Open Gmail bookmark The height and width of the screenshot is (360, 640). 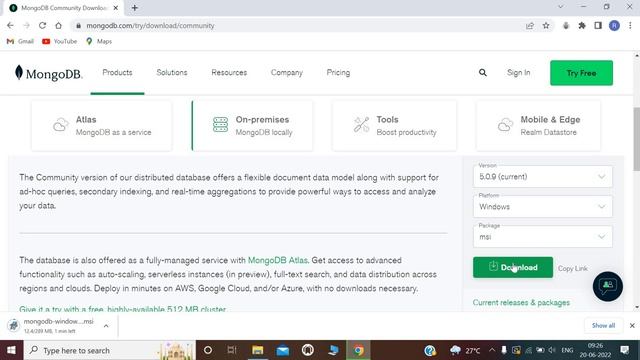tap(20, 41)
